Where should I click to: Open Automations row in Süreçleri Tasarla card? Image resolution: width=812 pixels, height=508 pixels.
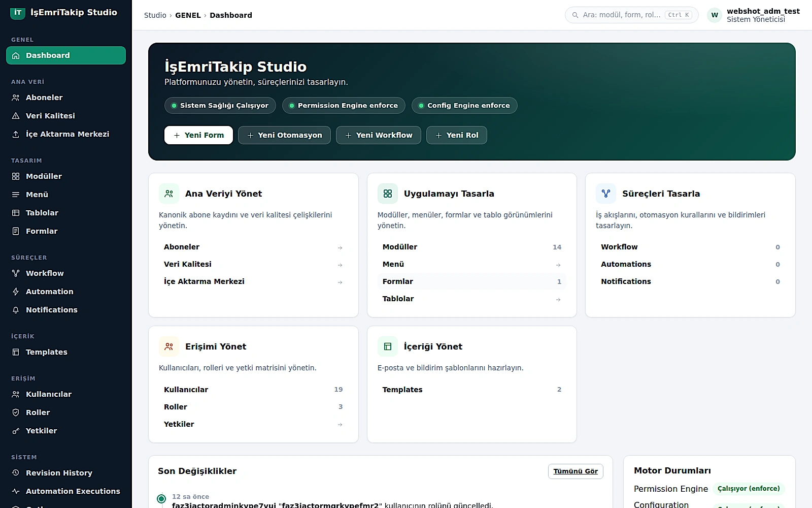pos(690,264)
